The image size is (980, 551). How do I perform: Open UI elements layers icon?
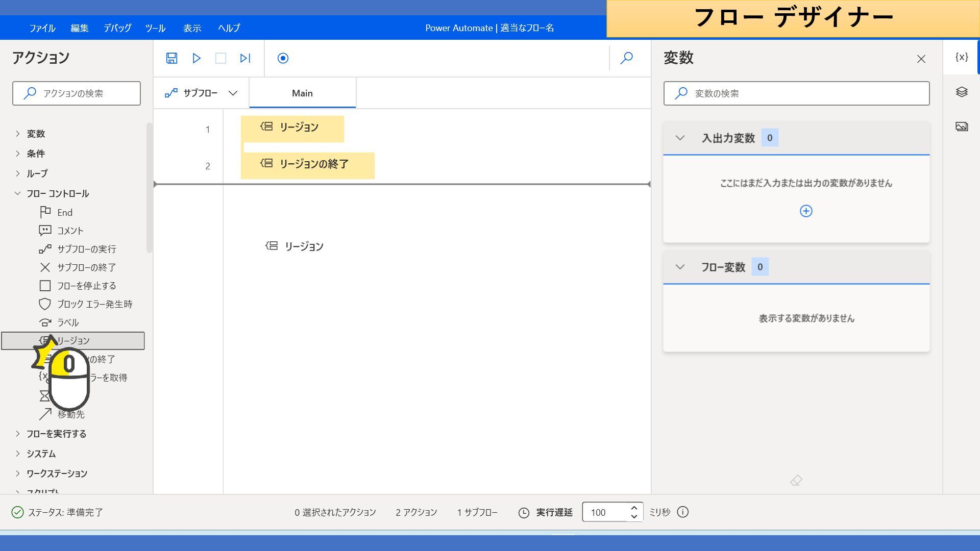pos(962,92)
